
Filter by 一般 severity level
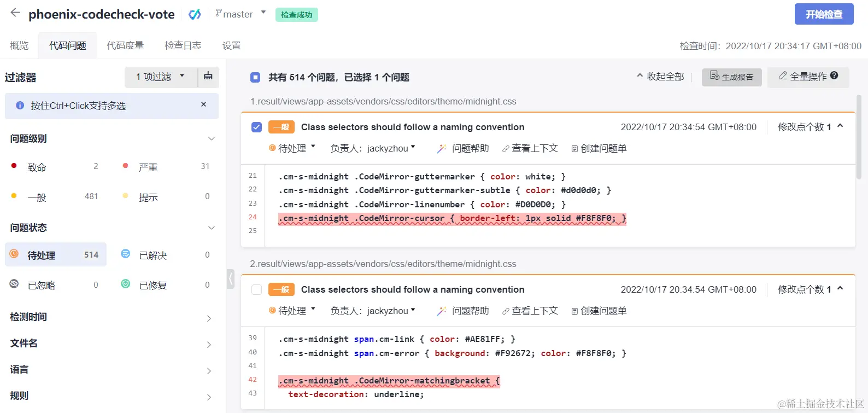click(55, 196)
